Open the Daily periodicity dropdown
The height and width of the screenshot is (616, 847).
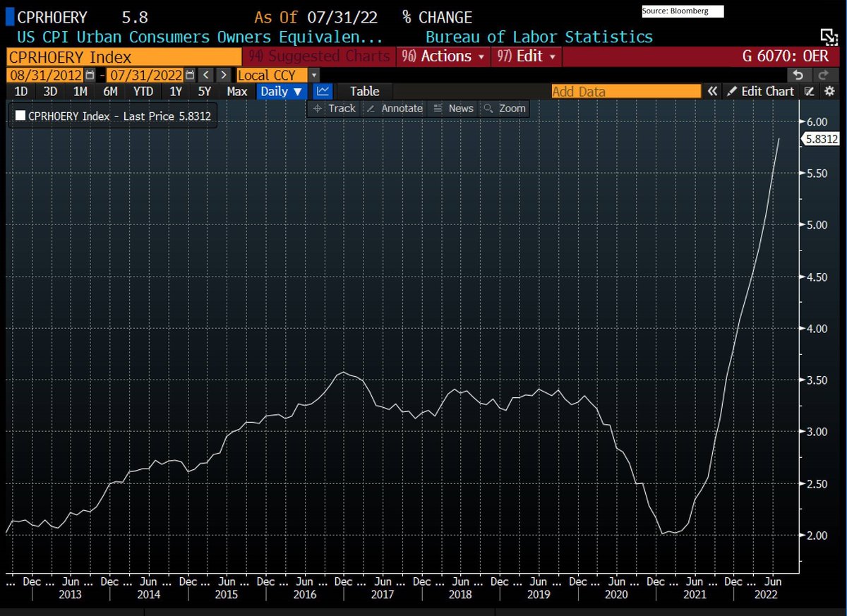coord(281,91)
